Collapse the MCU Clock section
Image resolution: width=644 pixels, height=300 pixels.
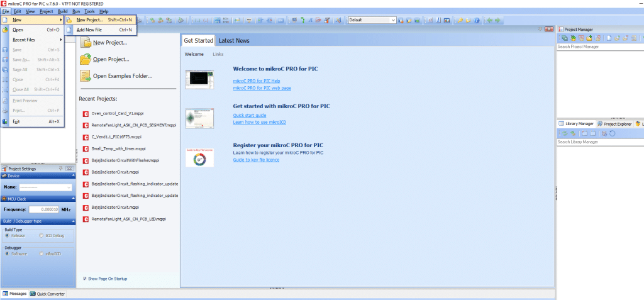point(73,199)
